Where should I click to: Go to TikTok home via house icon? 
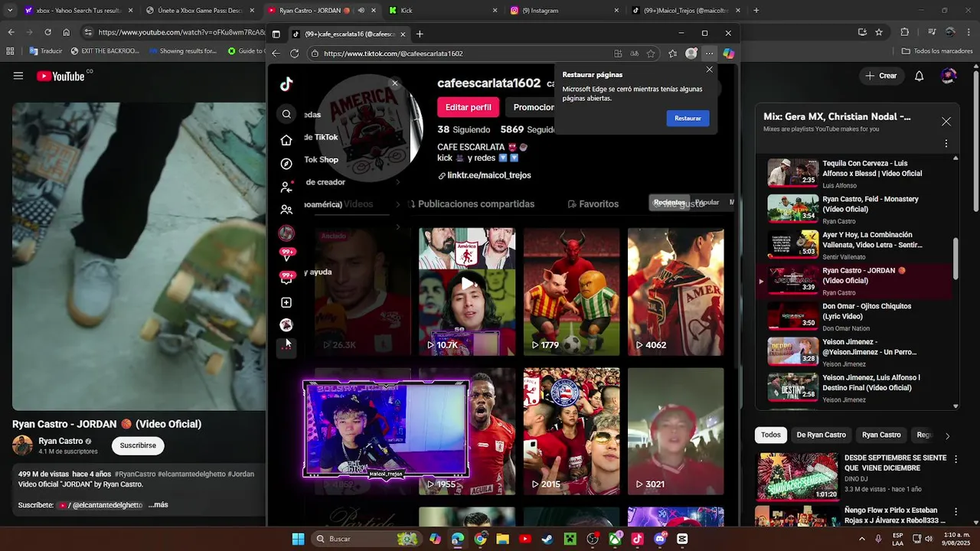pyautogui.click(x=286, y=140)
